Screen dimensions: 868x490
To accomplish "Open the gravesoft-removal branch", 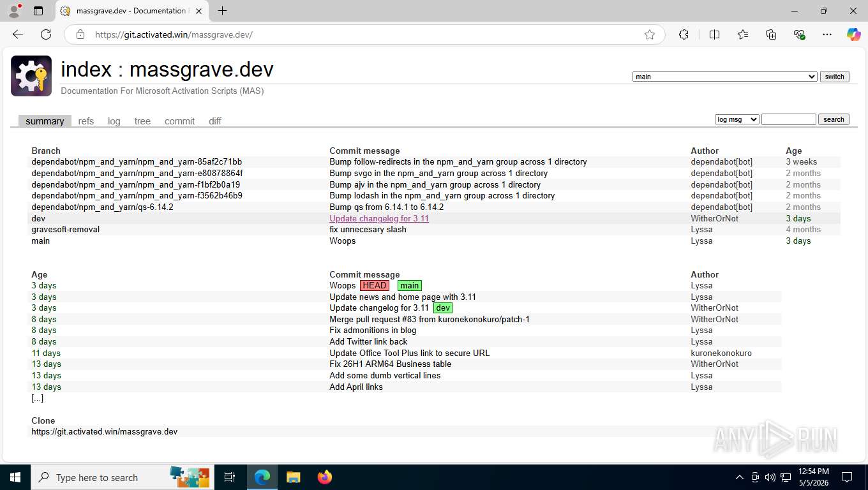I will [x=66, y=230].
